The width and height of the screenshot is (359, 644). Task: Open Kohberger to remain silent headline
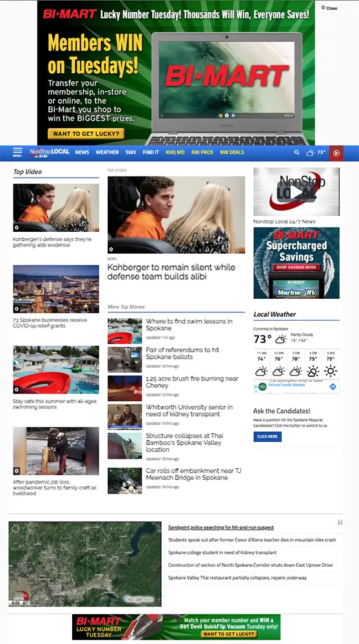coord(171,272)
